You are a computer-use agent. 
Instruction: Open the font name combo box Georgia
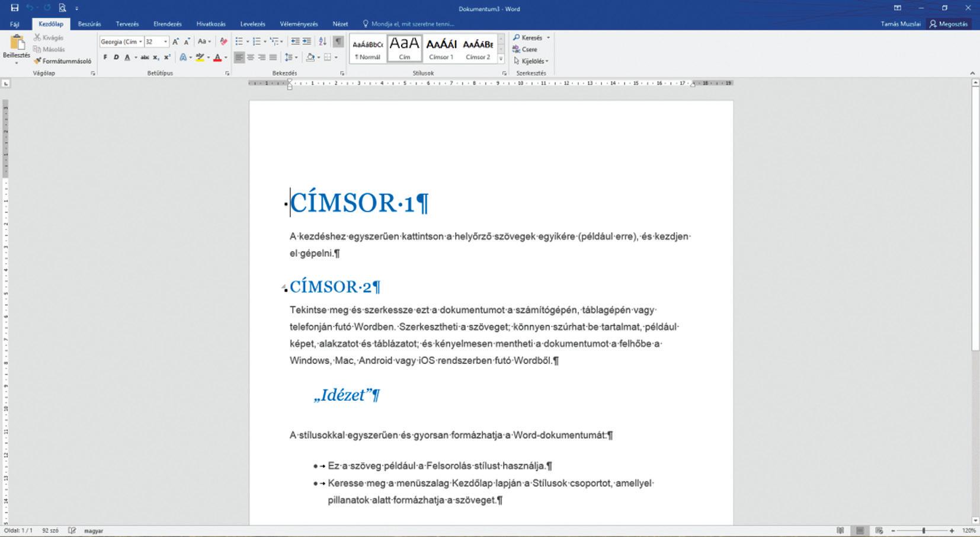tap(121, 41)
